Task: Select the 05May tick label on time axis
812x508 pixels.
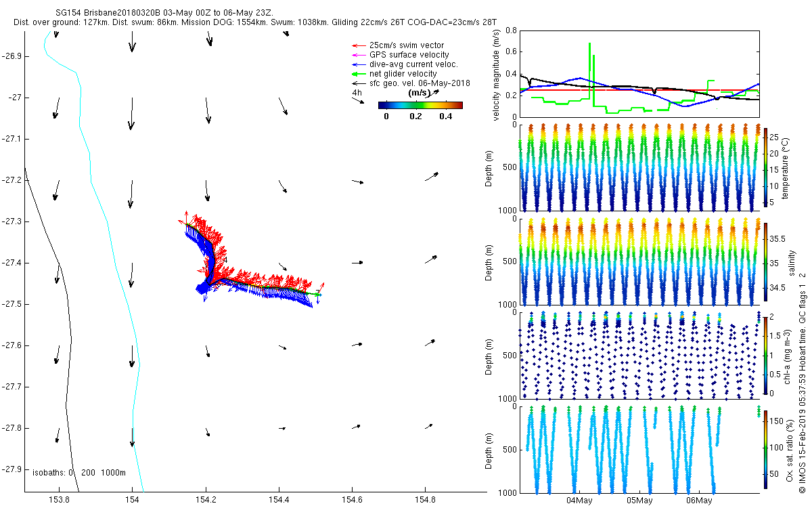Action: 639,501
